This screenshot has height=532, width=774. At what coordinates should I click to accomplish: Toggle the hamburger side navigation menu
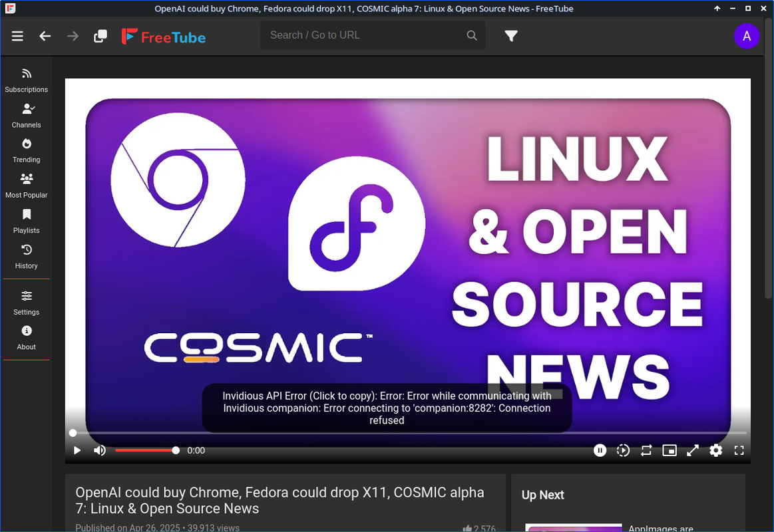17,36
